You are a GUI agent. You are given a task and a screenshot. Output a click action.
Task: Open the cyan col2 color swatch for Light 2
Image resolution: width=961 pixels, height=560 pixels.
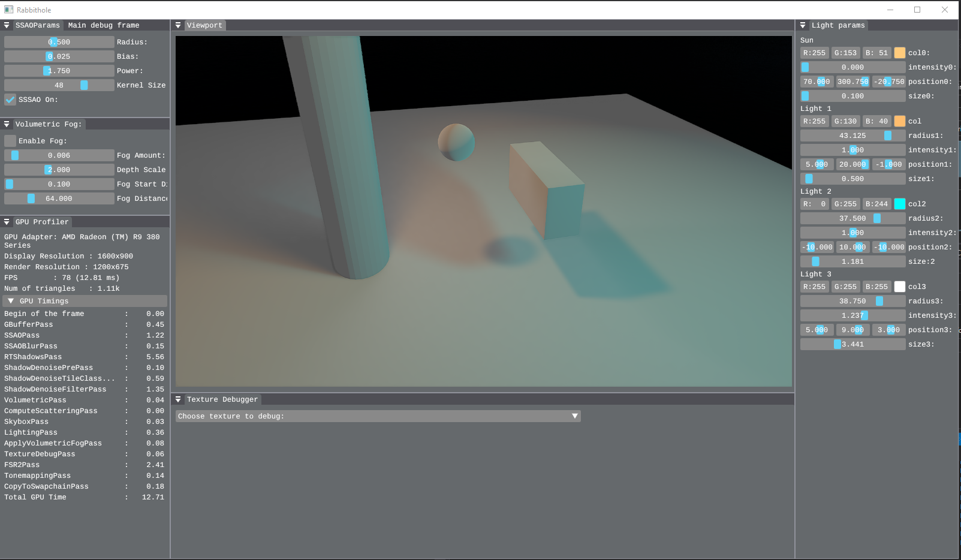click(899, 203)
